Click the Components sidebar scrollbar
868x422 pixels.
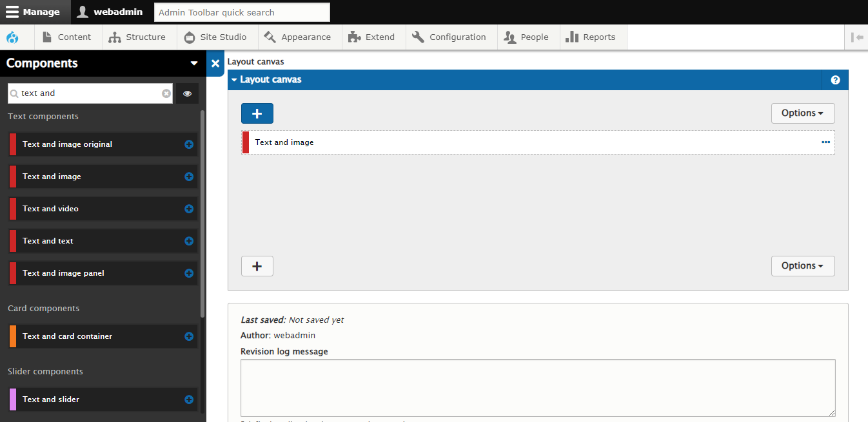[x=202, y=213]
